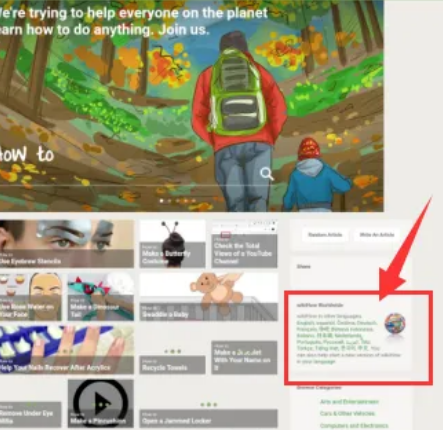Select the first hero carousel dot

pyautogui.click(x=162, y=201)
